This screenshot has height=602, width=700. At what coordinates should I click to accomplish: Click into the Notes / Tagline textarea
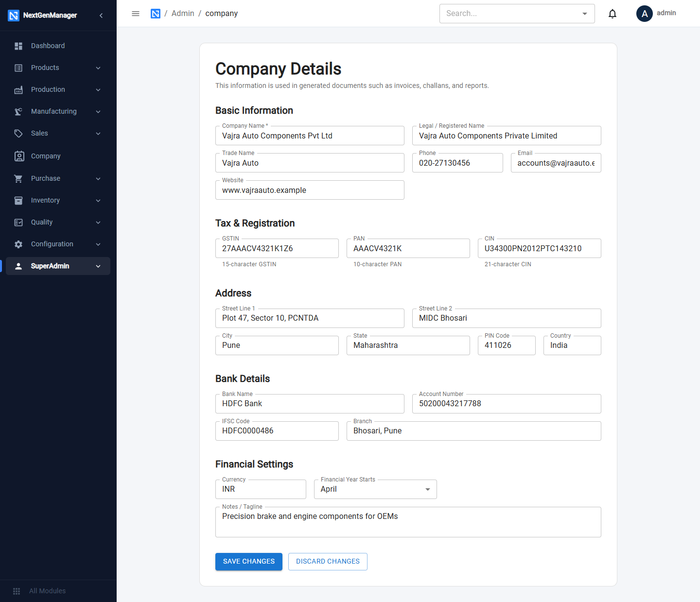coord(408,522)
